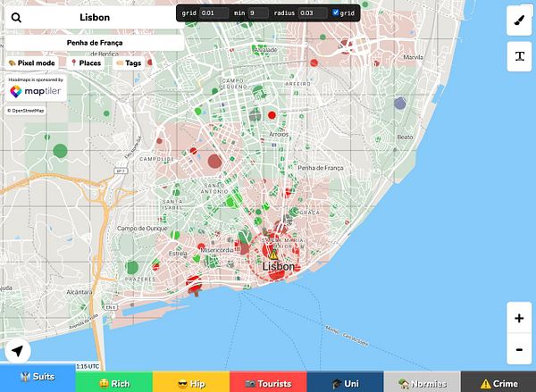Zoom out with the minus button
This screenshot has width=536, height=392.
(519, 349)
